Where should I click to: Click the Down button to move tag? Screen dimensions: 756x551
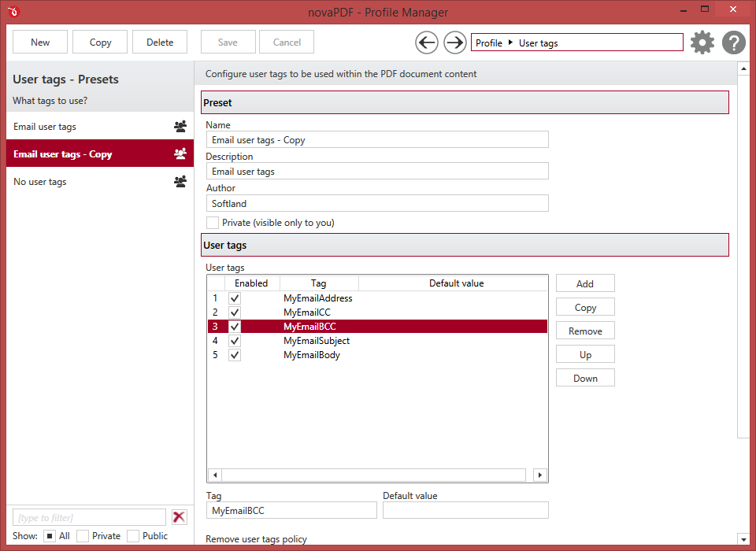[x=585, y=378]
